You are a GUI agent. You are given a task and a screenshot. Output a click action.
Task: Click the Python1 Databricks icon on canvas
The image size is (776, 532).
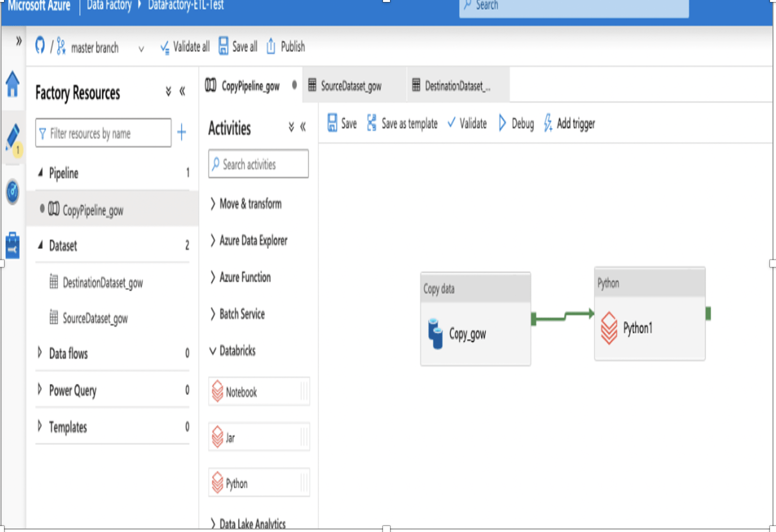coord(609,328)
